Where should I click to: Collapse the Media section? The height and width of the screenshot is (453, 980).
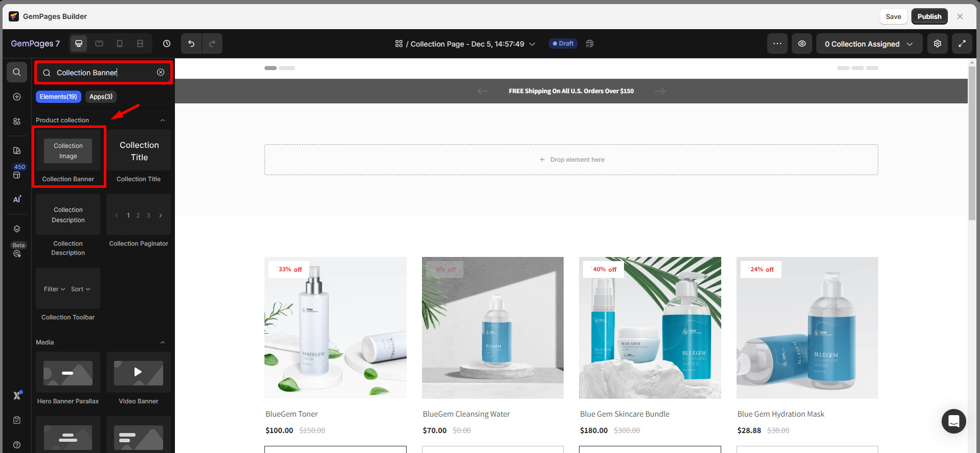(x=163, y=342)
